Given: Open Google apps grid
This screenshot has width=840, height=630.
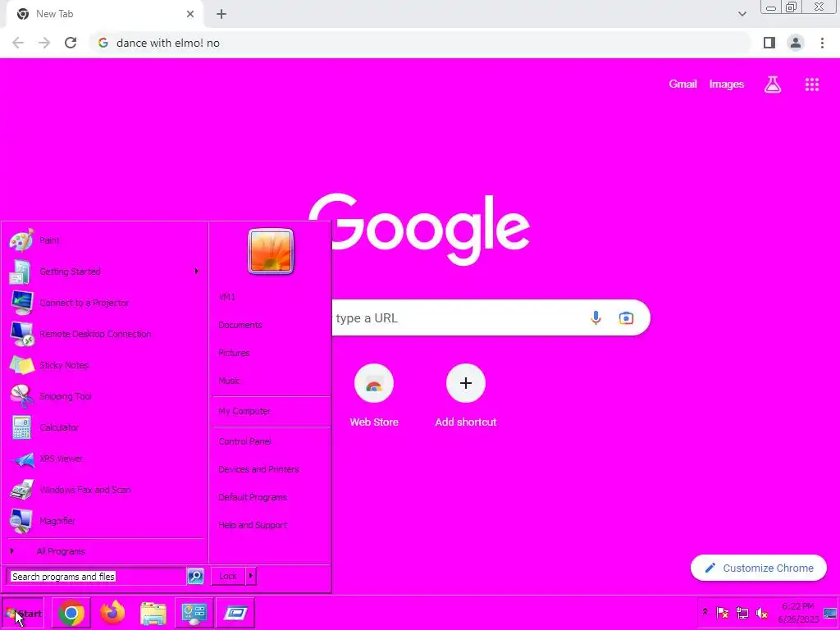Looking at the screenshot, I should click(812, 84).
